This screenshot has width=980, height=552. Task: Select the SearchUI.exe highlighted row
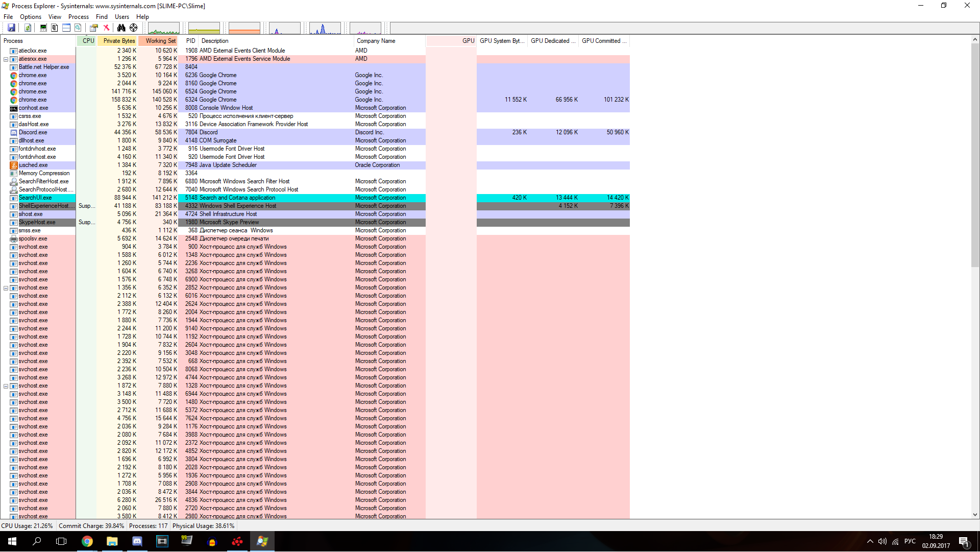pyautogui.click(x=315, y=198)
